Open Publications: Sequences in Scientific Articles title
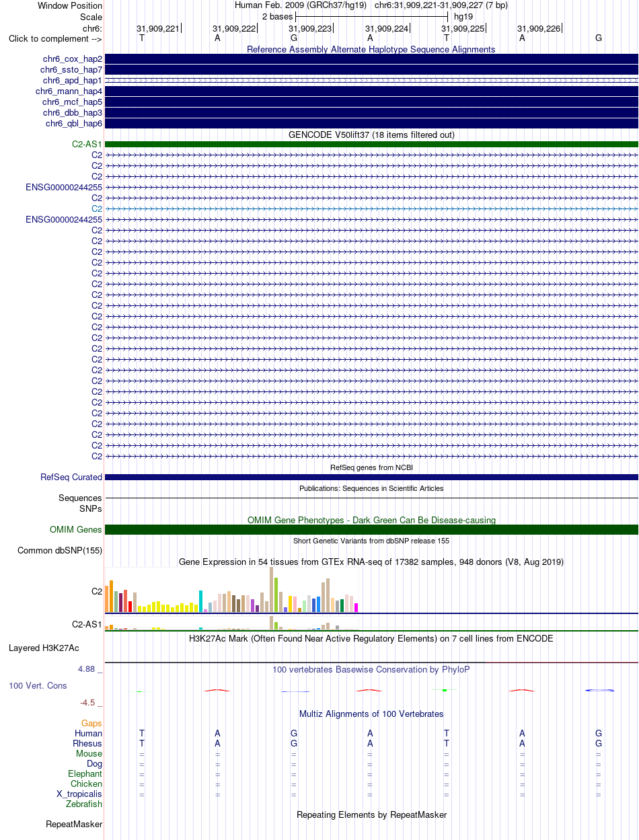 [371, 488]
